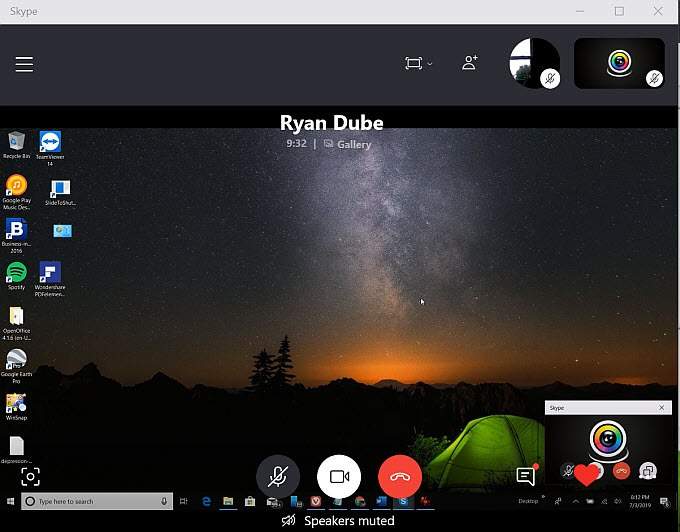Open Wondershare PDFelement desktop icon
This screenshot has height=532, width=680.
coord(50,279)
